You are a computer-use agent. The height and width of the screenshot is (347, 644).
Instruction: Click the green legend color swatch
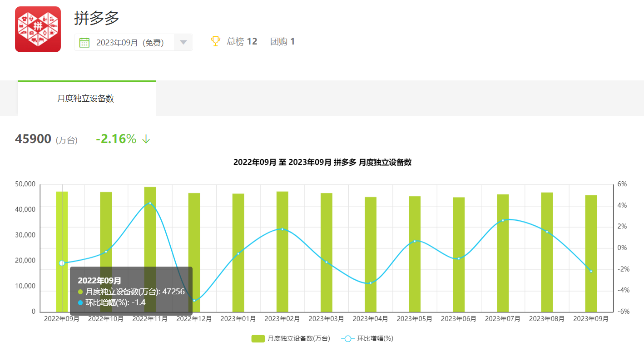click(258, 338)
